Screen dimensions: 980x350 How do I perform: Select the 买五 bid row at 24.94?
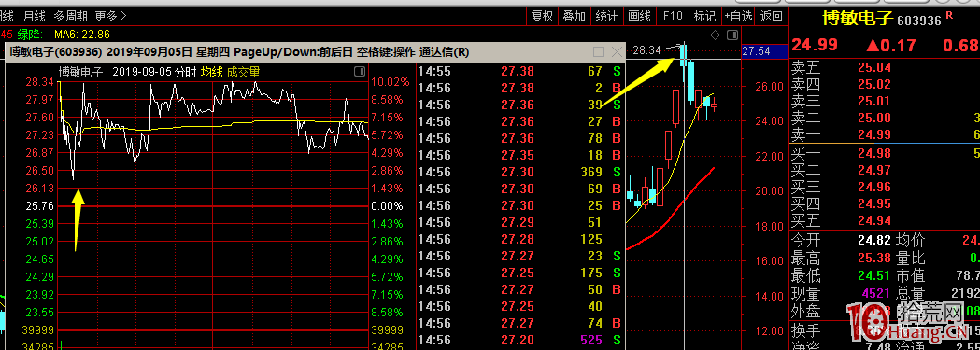click(885, 220)
